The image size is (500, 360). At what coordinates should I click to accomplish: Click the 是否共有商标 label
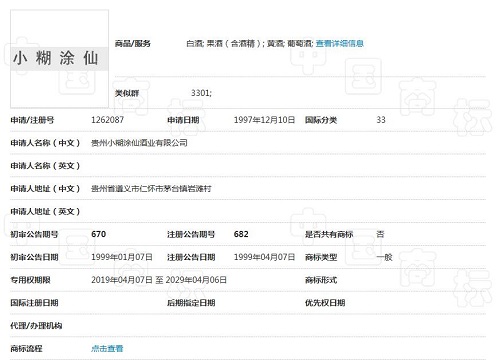pos(329,234)
